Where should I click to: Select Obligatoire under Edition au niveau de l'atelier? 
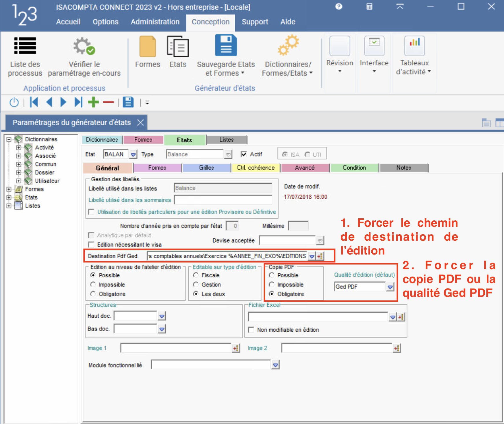(x=93, y=294)
